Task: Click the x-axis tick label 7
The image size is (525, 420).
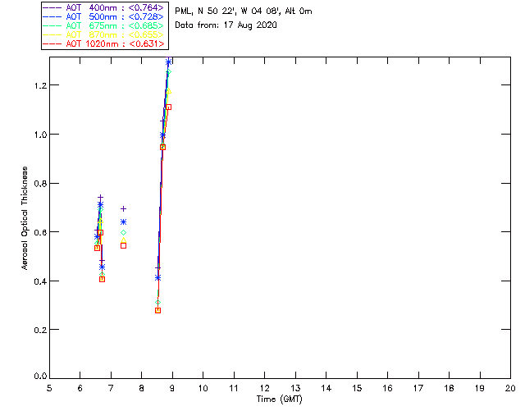Action: (111, 388)
